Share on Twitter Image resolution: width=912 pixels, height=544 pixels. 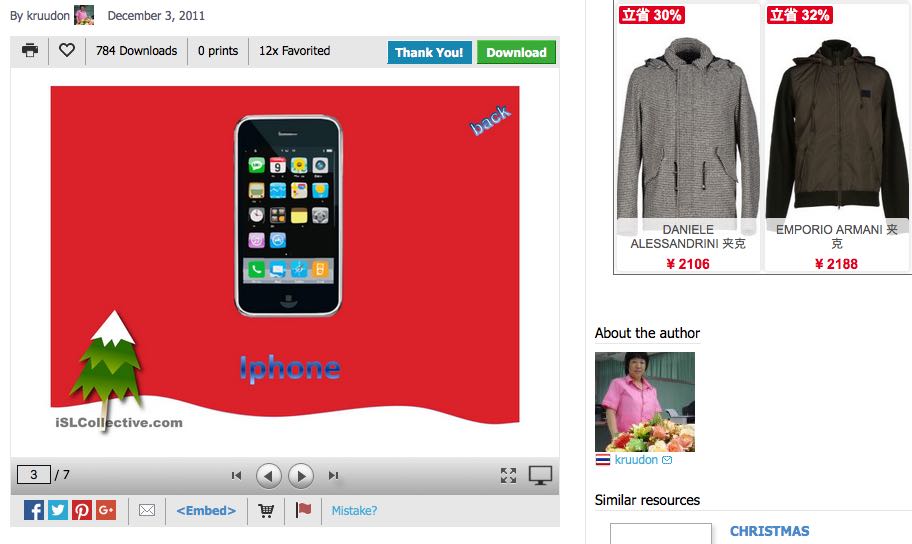(58, 510)
